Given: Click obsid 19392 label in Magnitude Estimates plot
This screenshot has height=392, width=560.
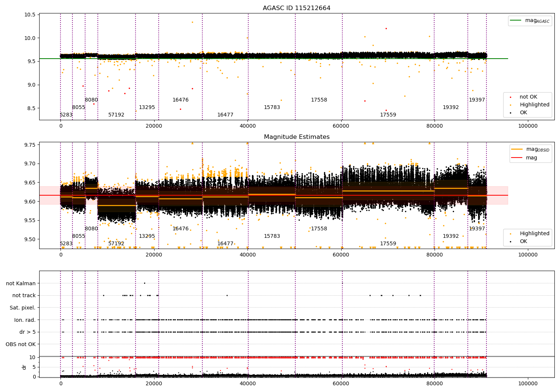Looking at the screenshot, I should 451,236.
